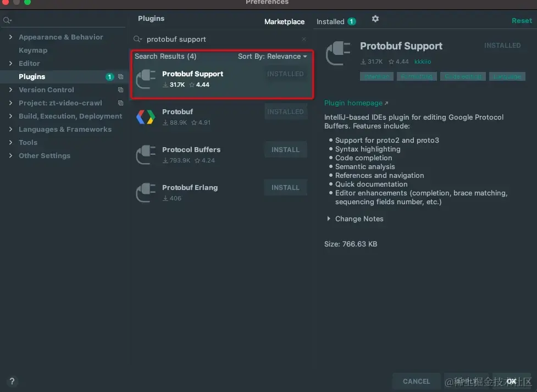Install the Protocol Buffers plugin

tap(285, 149)
